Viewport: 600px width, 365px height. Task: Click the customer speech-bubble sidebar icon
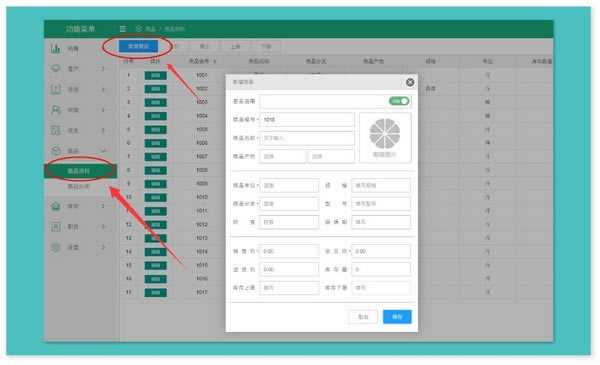[56, 68]
